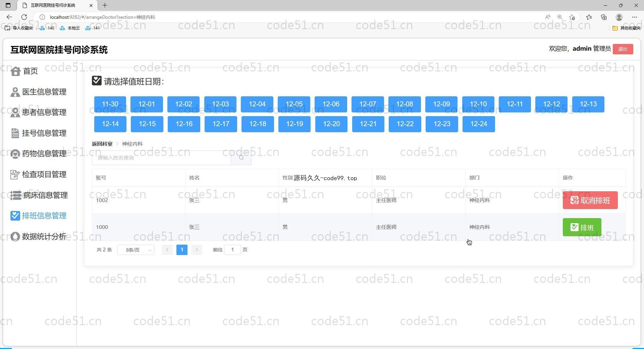
Task: Select duty date 12-18
Action: coord(258,124)
